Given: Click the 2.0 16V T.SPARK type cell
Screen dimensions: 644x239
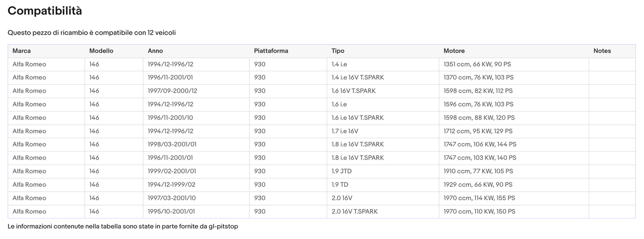Looking at the screenshot, I should point(354,211).
